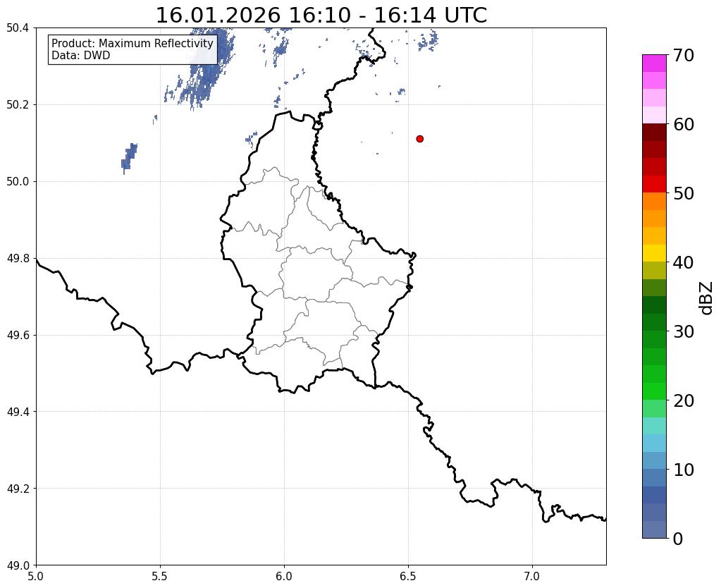
Task: Click the longitude axis label 6.5
Action: click(408, 576)
